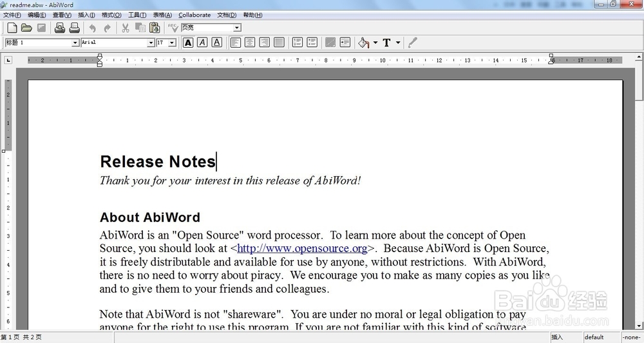Insert a numbered list
Screen dimensions: 644x343
click(x=298, y=43)
